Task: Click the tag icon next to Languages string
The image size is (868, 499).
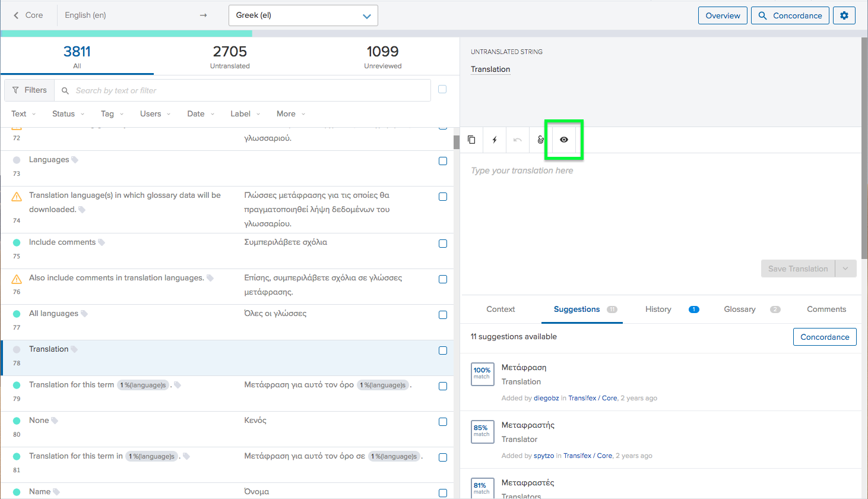Action: 75,160
